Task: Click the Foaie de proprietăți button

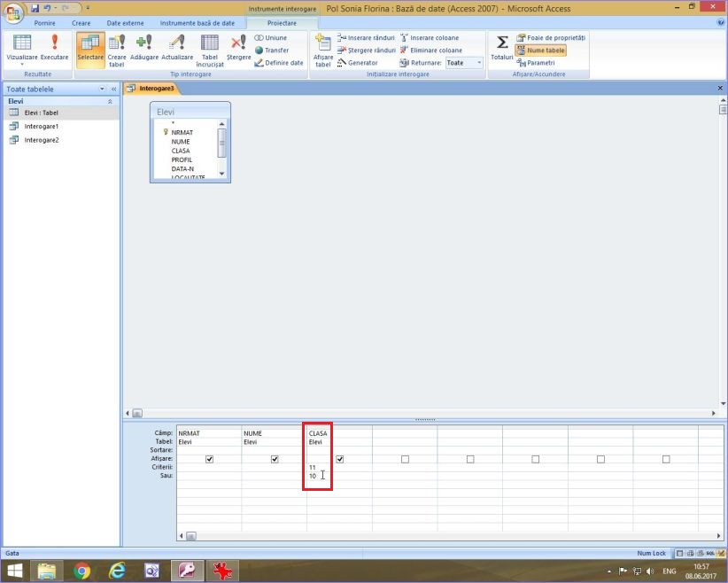Action: (550, 38)
